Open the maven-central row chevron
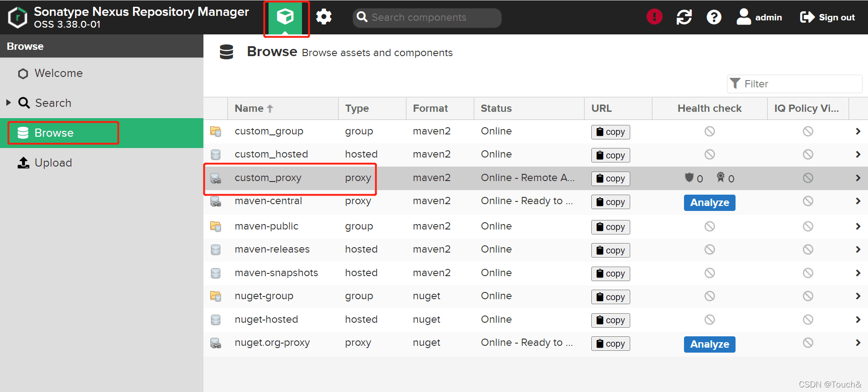The height and width of the screenshot is (392, 868). pos(858,201)
